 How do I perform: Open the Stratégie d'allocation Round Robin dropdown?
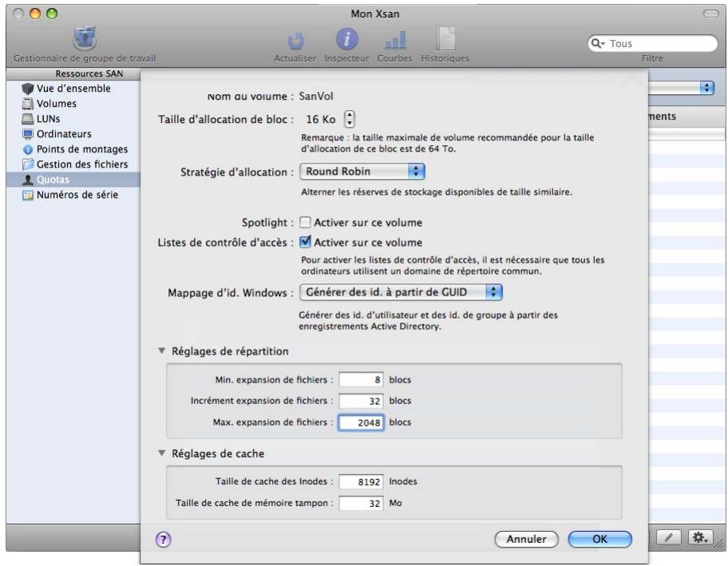(362, 172)
